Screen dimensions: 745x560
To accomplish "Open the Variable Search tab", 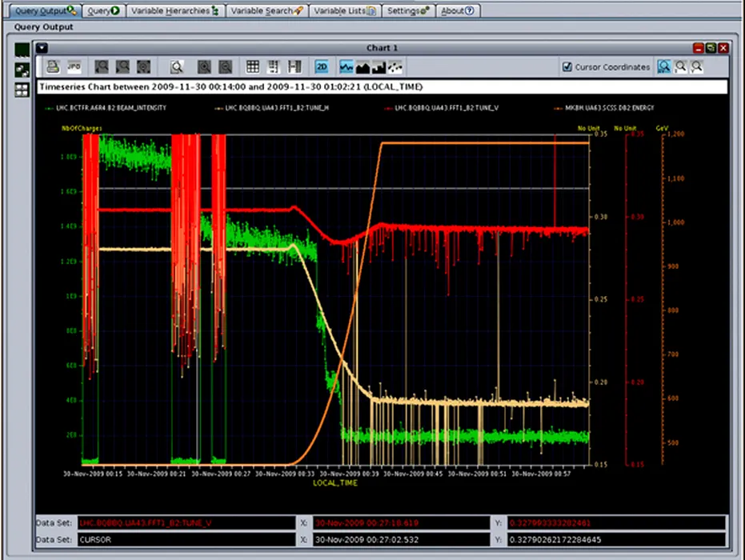I will 266,10.
